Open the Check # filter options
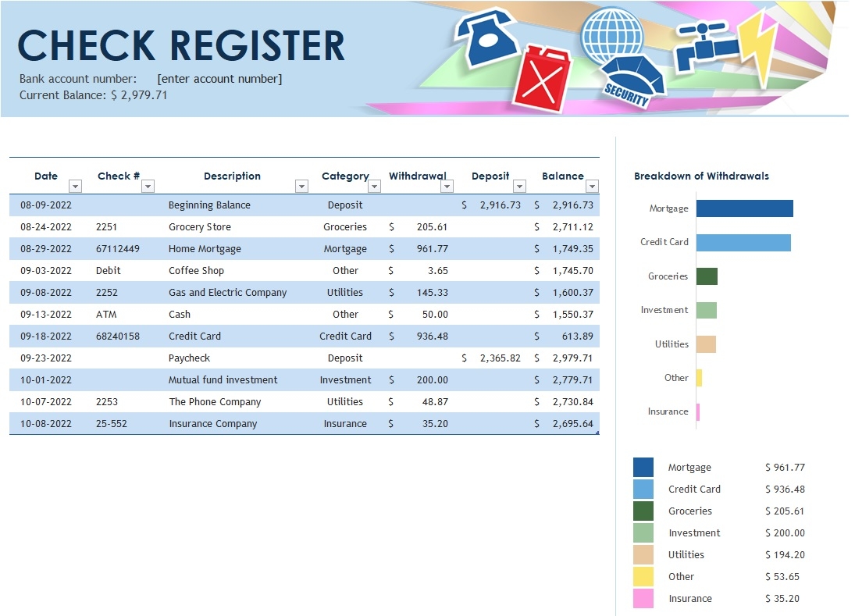Viewport: 855px width, 616px height. pos(148,187)
